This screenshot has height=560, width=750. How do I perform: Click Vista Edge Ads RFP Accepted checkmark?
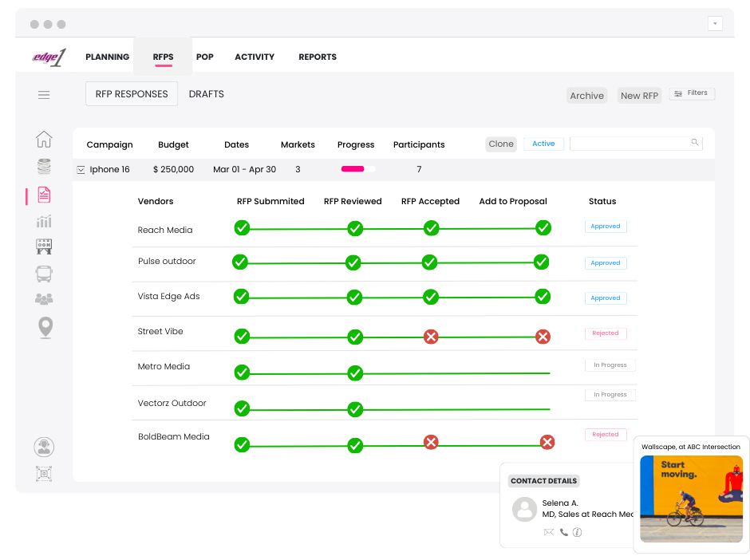pos(431,297)
